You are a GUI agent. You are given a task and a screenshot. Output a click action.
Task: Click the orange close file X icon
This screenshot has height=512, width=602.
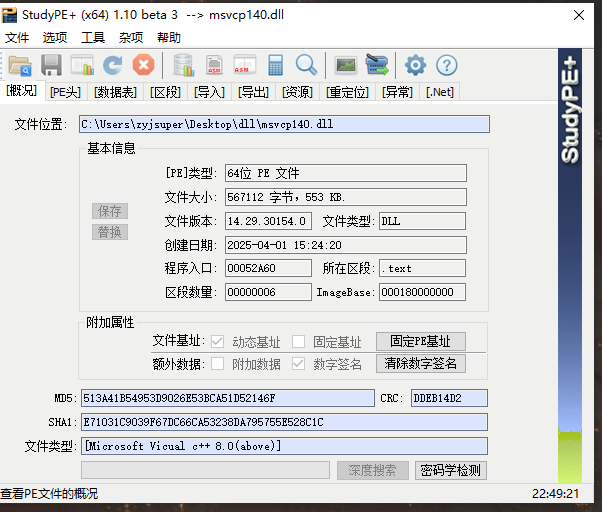coord(144,64)
